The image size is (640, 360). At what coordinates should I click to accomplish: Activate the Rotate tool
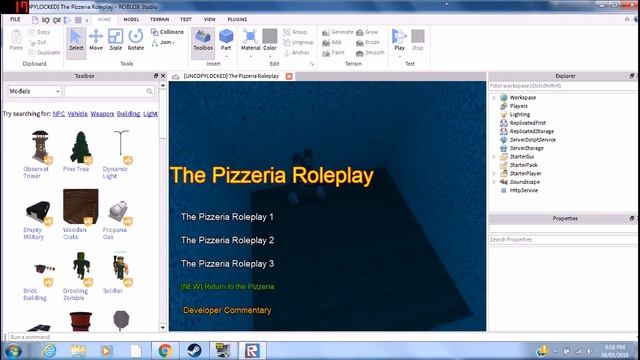point(136,40)
